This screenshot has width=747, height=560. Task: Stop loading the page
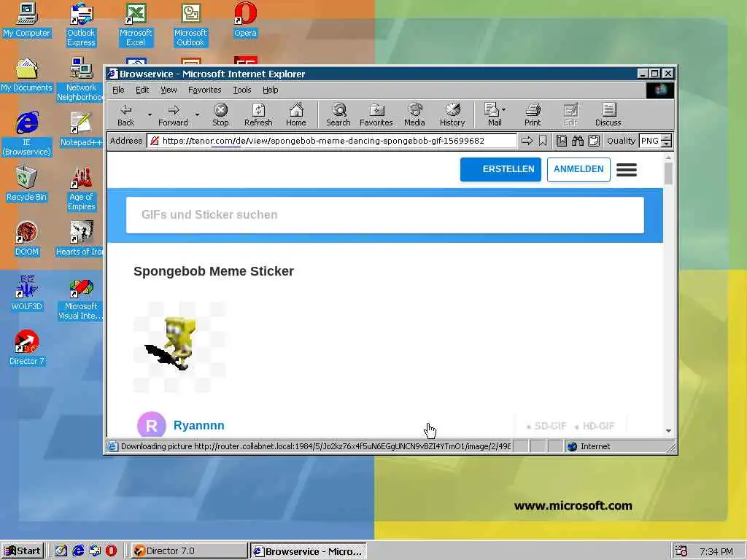pyautogui.click(x=220, y=114)
